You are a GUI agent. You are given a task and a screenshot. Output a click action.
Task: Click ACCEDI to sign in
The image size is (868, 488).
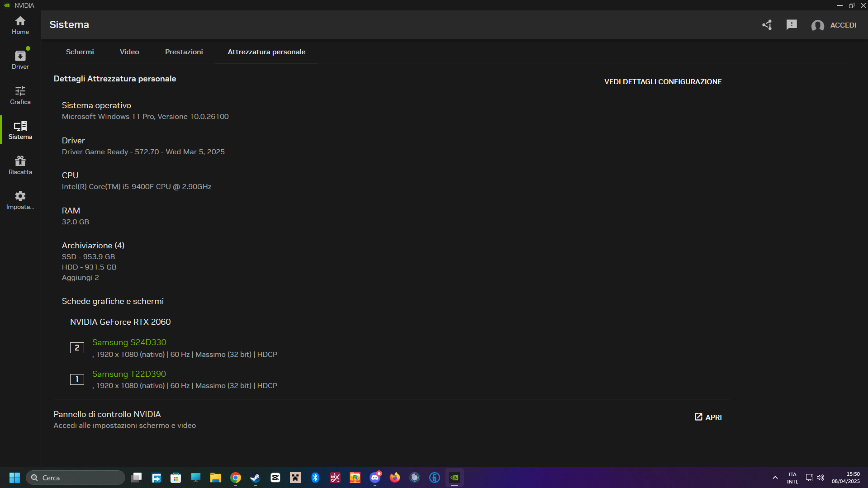[843, 25]
